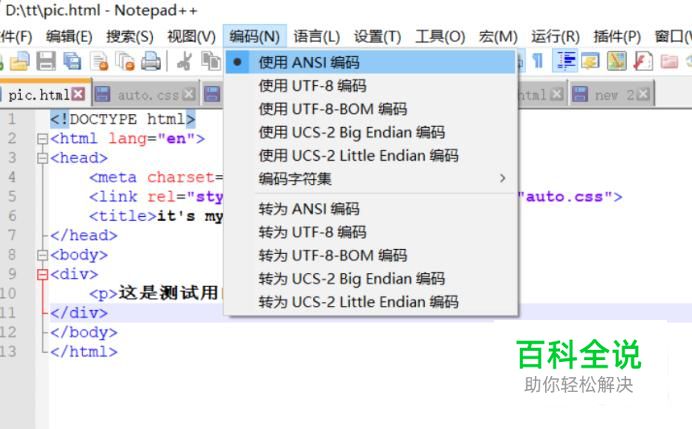Click the save-state icon on new 2 tab
This screenshot has width=692, height=429.
click(579, 94)
